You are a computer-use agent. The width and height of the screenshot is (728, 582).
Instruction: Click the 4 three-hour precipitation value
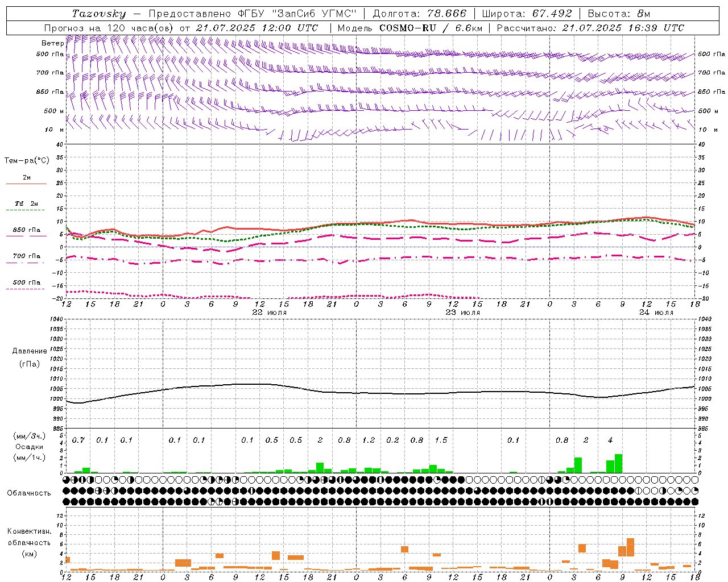point(610,440)
